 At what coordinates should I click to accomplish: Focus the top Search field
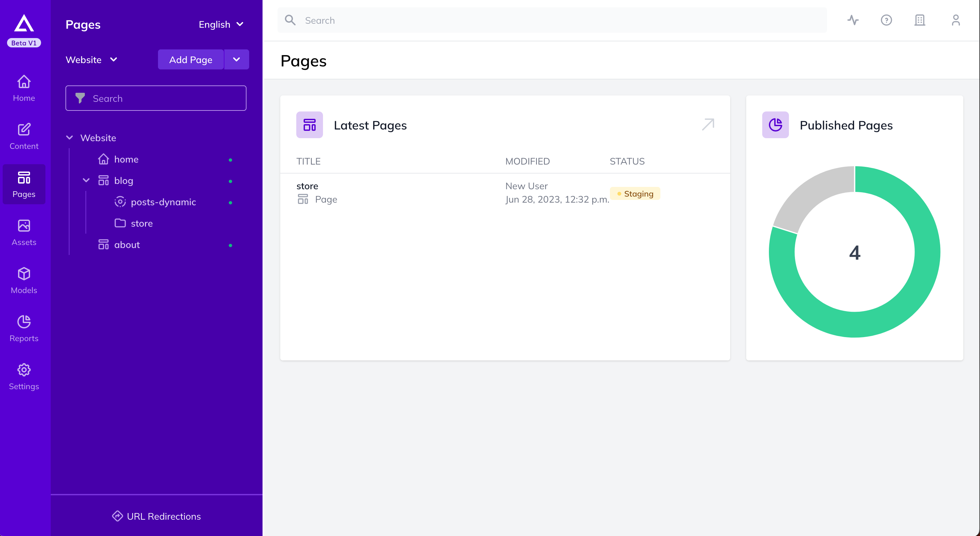point(552,20)
